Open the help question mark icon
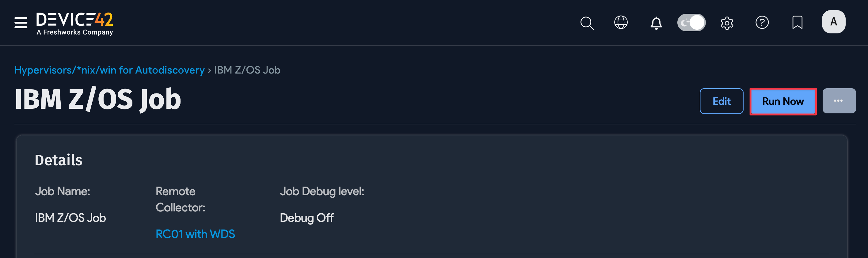The image size is (868, 258). click(x=762, y=23)
